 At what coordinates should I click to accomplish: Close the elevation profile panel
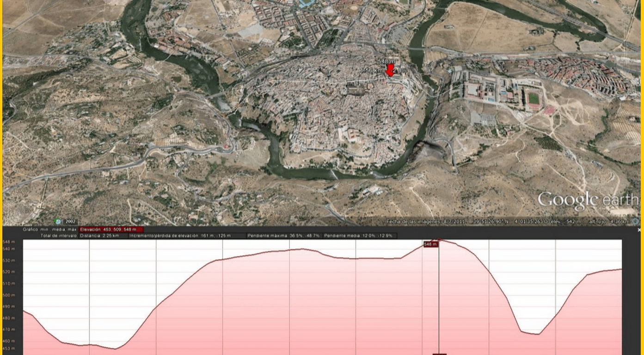(x=638, y=230)
